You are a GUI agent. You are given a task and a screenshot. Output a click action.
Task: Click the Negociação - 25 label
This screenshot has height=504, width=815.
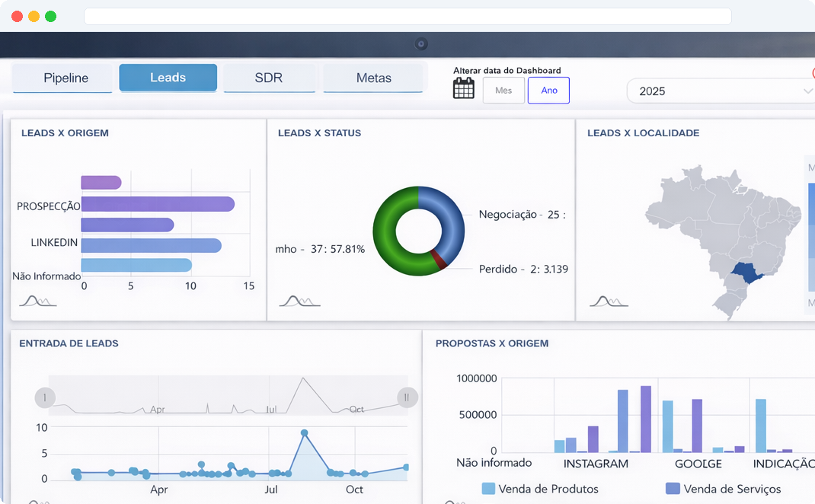tap(522, 215)
